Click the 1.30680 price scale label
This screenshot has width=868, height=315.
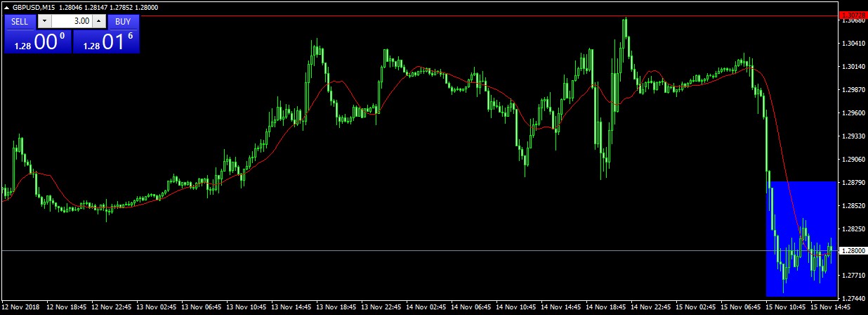pos(852,20)
